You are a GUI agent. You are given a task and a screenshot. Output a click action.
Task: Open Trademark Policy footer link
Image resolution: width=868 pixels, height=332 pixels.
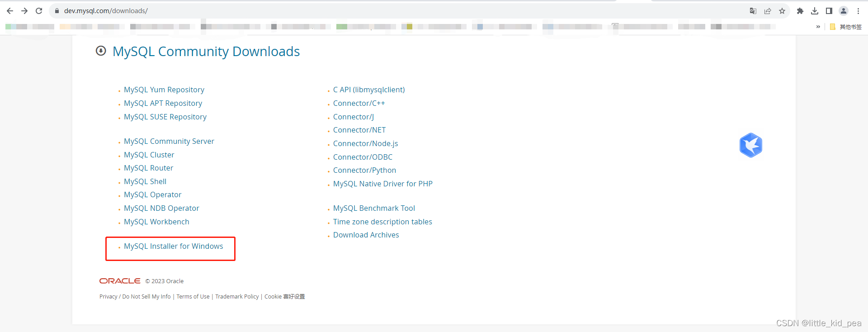(237, 297)
